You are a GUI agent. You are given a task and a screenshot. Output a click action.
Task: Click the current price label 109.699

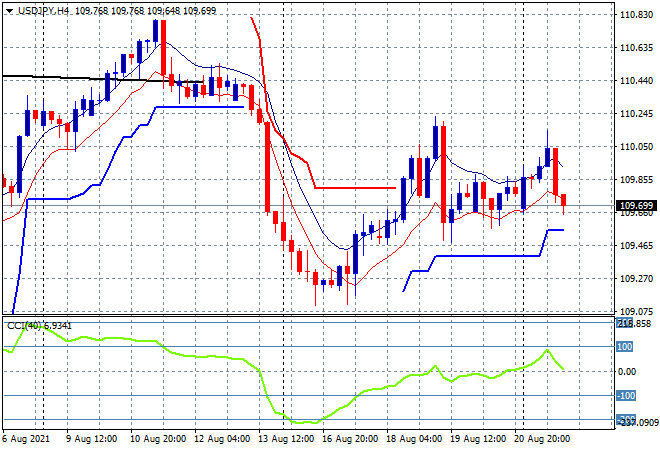636,206
